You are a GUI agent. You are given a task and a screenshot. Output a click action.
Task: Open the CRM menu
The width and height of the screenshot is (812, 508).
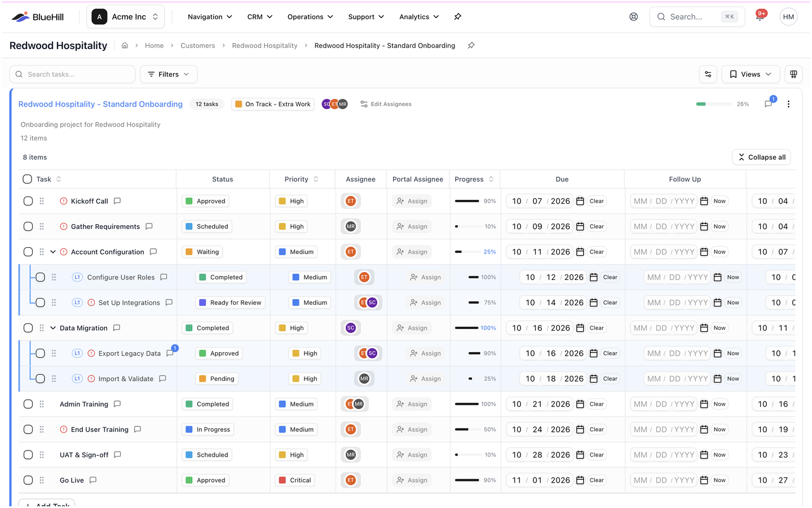[260, 17]
